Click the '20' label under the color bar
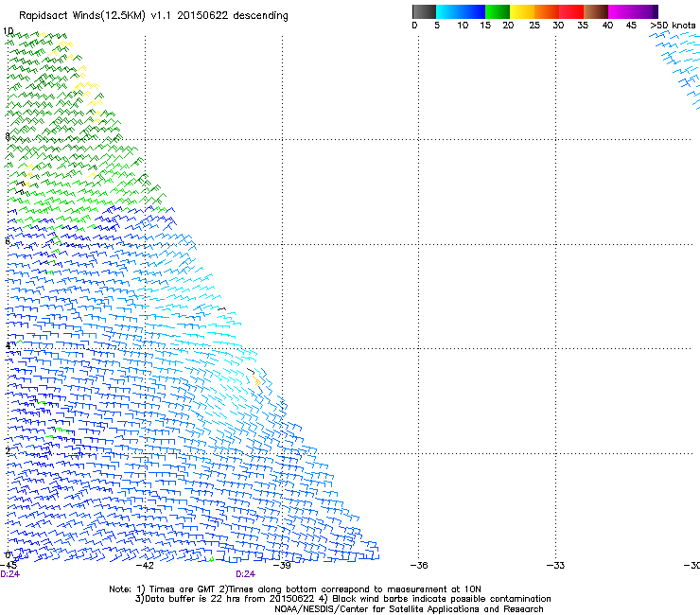 [x=508, y=26]
